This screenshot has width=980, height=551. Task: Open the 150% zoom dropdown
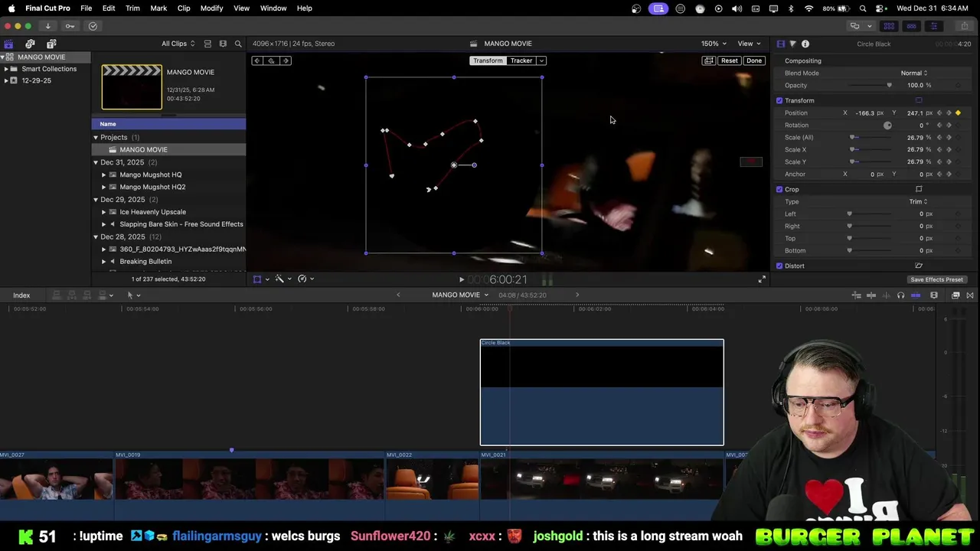(714, 44)
